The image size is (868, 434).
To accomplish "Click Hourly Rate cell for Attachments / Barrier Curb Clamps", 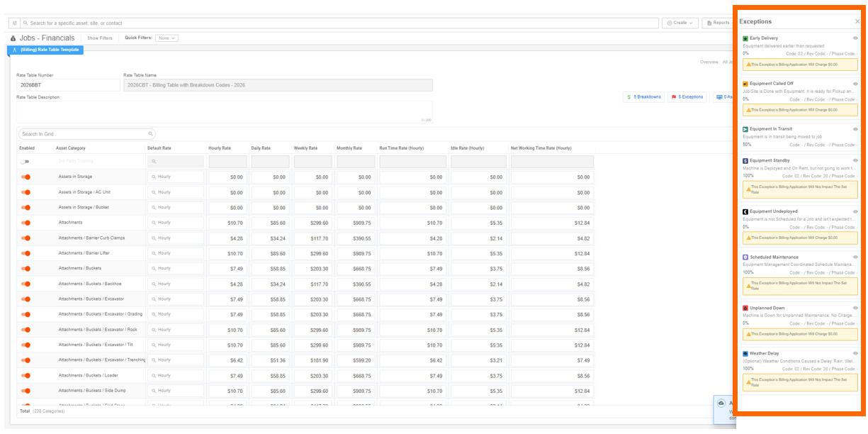I will pyautogui.click(x=228, y=238).
